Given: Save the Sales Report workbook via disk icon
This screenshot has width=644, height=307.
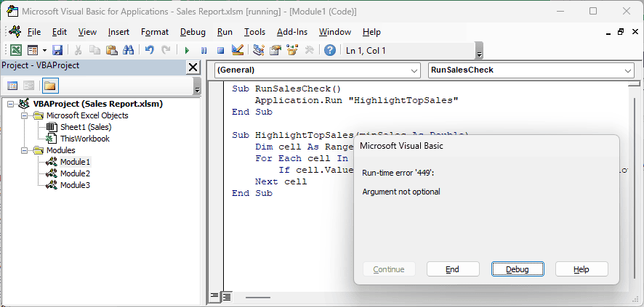Looking at the screenshot, I should (57, 50).
